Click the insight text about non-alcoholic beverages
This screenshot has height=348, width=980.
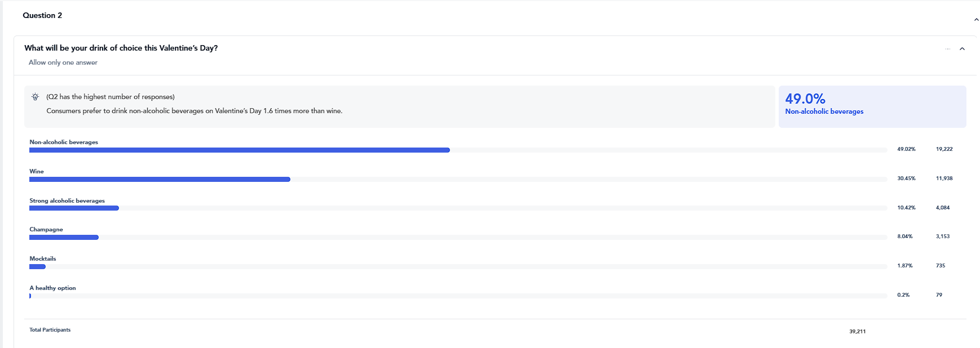click(x=195, y=111)
